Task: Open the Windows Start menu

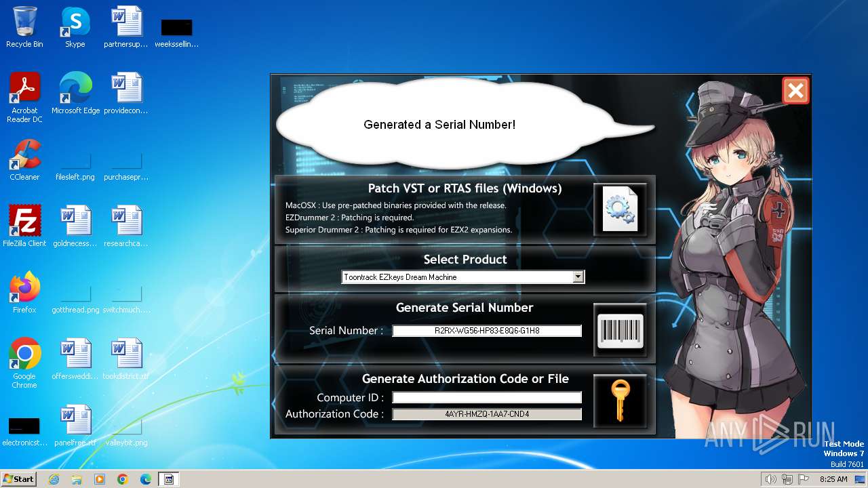Action: pos(18,479)
